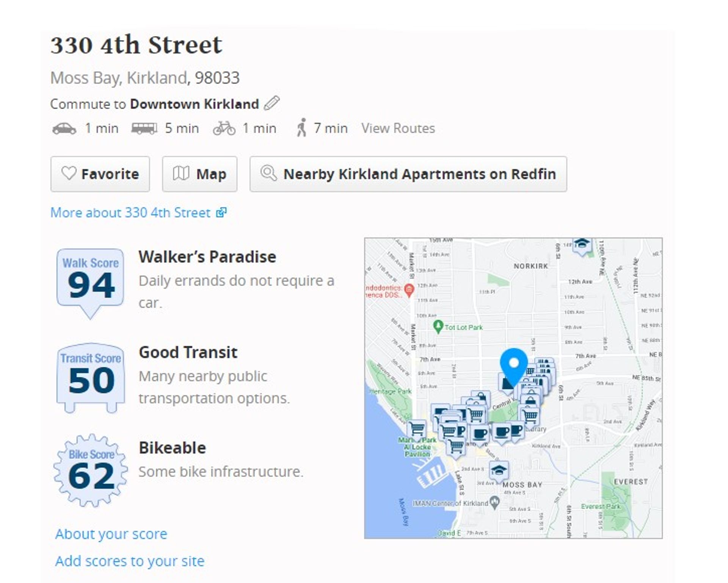Viewport: 728px width, 583px height.
Task: Click the View Routes link
Action: coord(398,129)
